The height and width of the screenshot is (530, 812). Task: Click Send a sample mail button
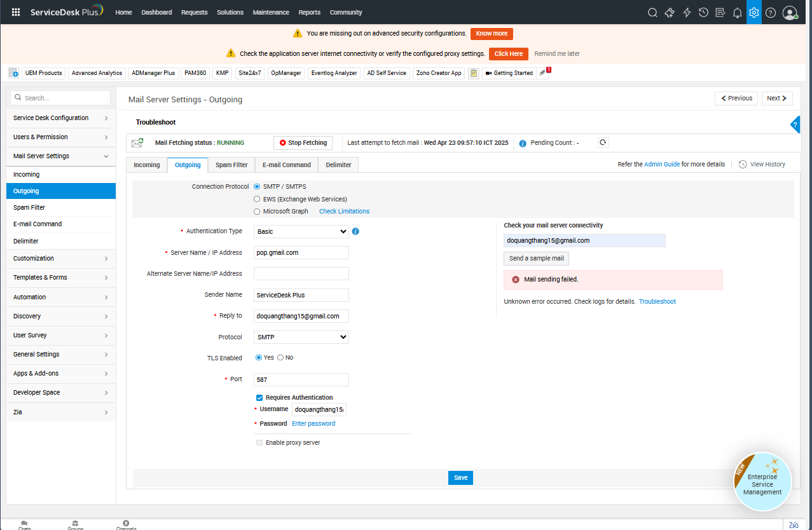click(x=537, y=259)
